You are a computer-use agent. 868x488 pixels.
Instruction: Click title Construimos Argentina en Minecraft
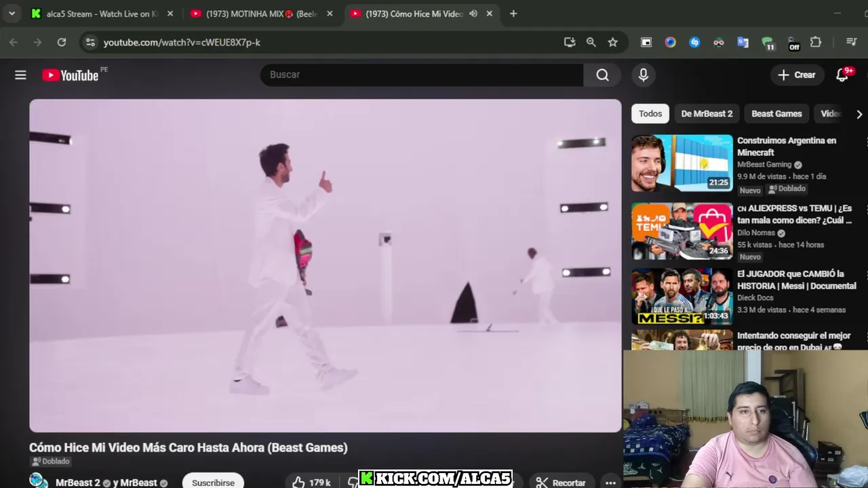787,146
